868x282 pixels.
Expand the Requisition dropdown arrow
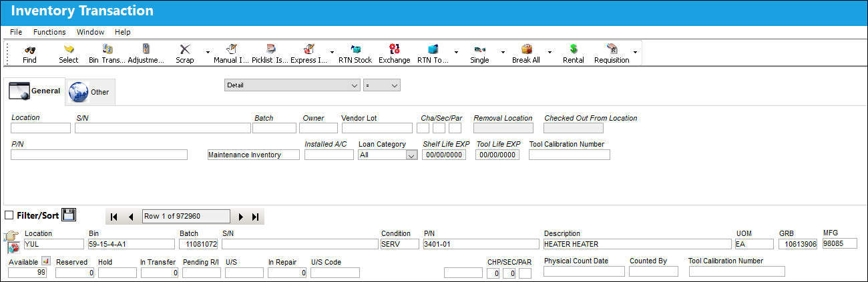click(x=634, y=51)
